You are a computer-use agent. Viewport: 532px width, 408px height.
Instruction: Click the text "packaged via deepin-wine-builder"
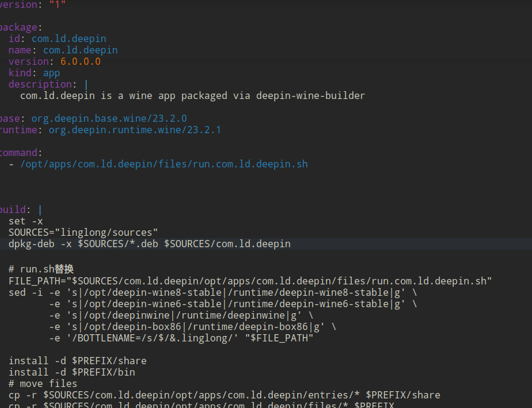click(273, 95)
